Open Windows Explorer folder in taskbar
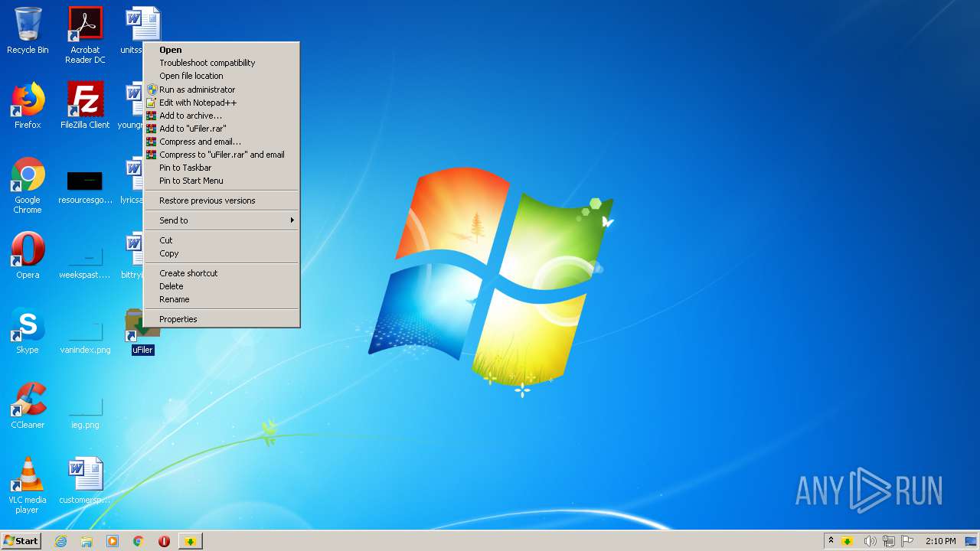Viewport: 980px width, 551px height. click(87, 541)
